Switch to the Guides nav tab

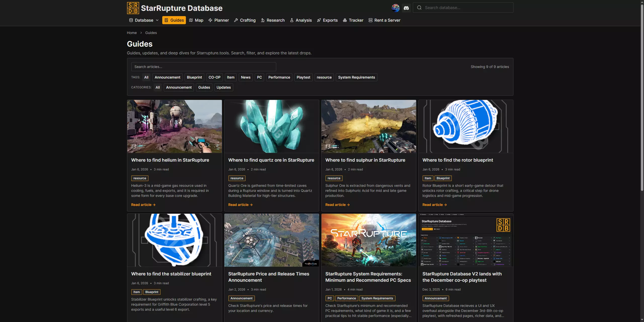(174, 20)
